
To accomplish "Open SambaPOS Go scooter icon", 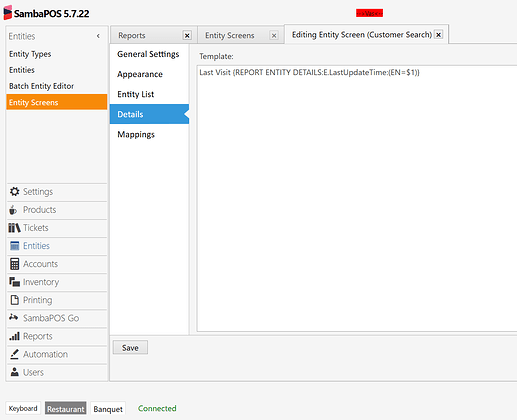I will [14, 317].
